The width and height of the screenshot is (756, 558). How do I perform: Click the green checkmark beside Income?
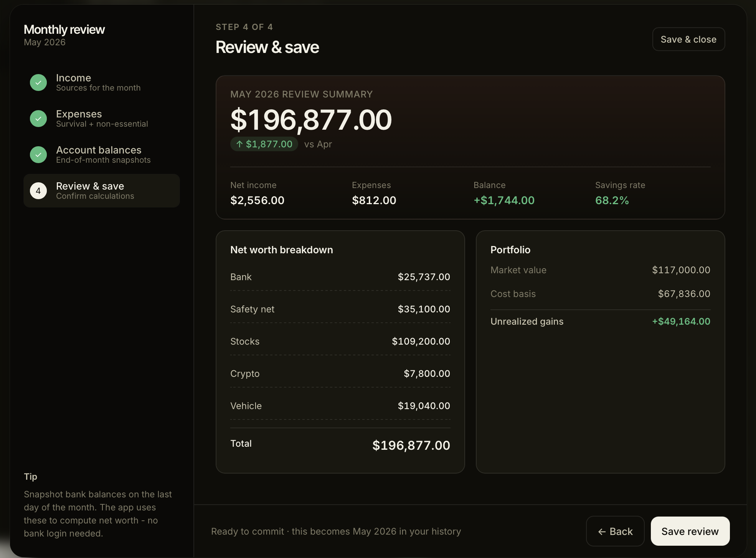pos(38,83)
